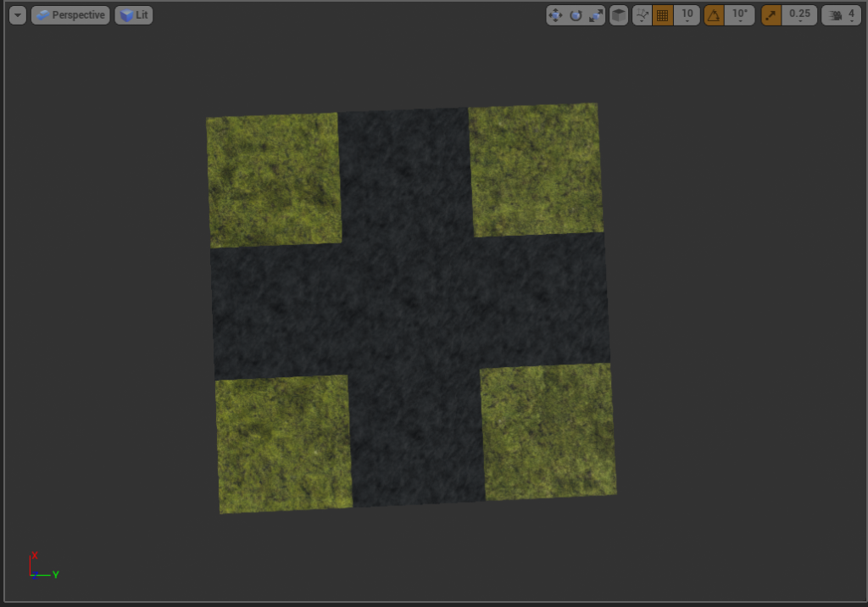Viewport: 868px width, 607px height.
Task: Click the rotation snapping angle icon
Action: (713, 14)
